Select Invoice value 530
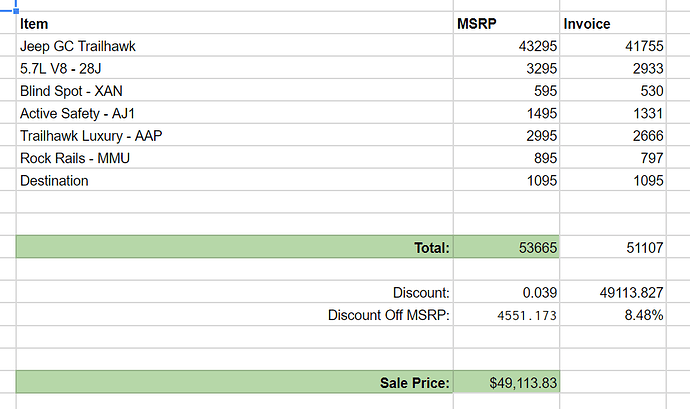690x409 pixels. tap(613, 90)
